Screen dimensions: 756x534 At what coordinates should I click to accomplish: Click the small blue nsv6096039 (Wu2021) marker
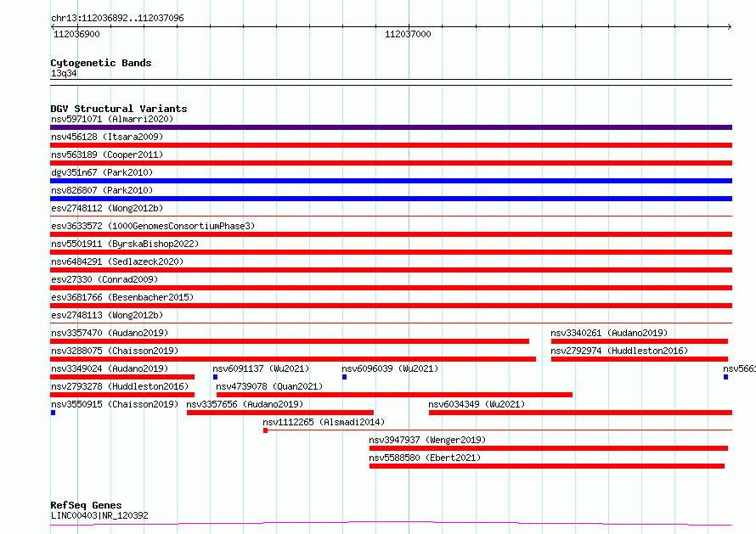(x=344, y=377)
